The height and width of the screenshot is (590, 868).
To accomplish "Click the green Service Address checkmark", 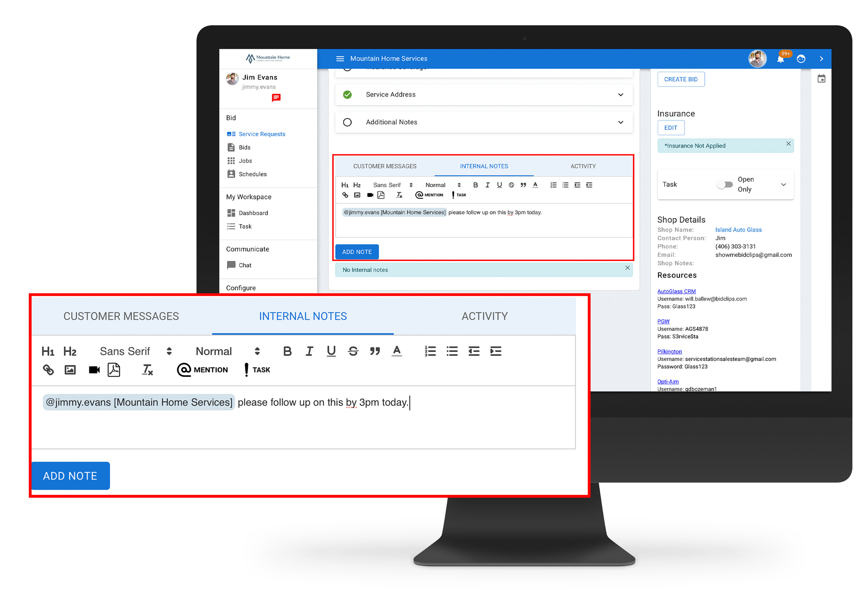I will [x=347, y=95].
